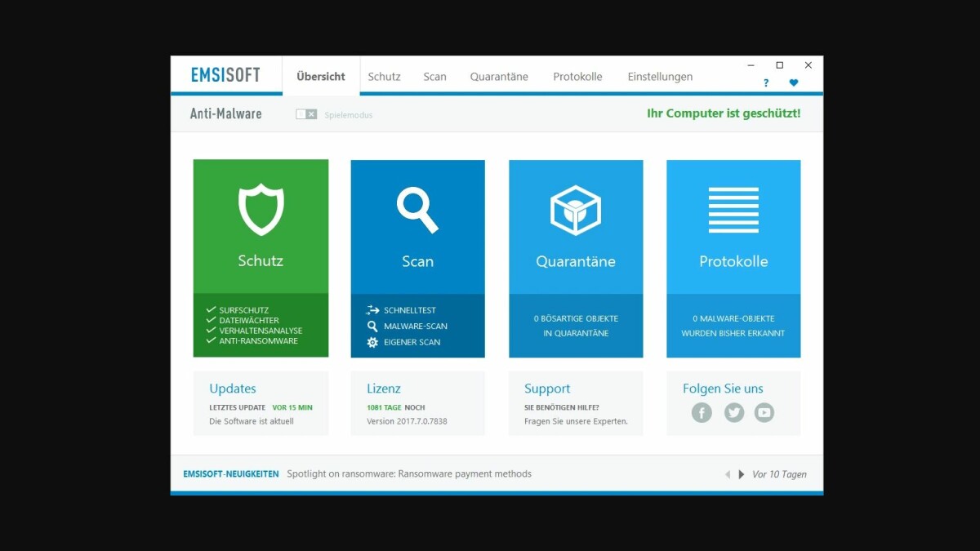Open the Updates panel heading
The image size is (980, 551).
(233, 389)
